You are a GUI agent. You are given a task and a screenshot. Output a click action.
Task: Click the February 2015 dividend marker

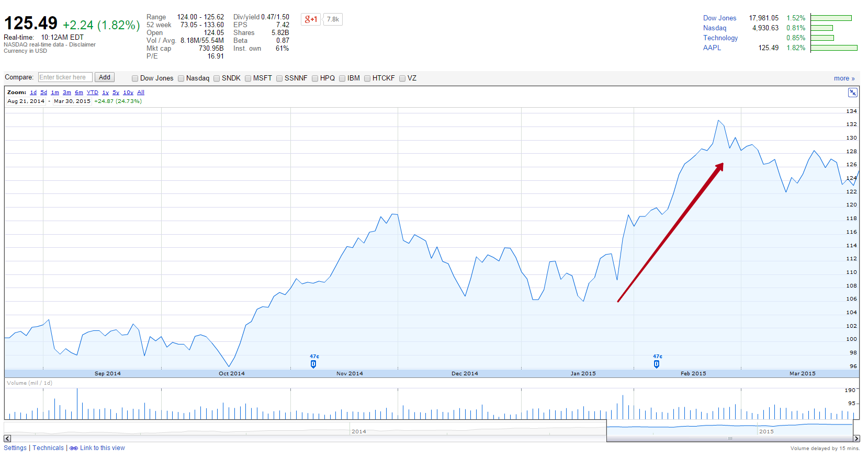(x=657, y=364)
